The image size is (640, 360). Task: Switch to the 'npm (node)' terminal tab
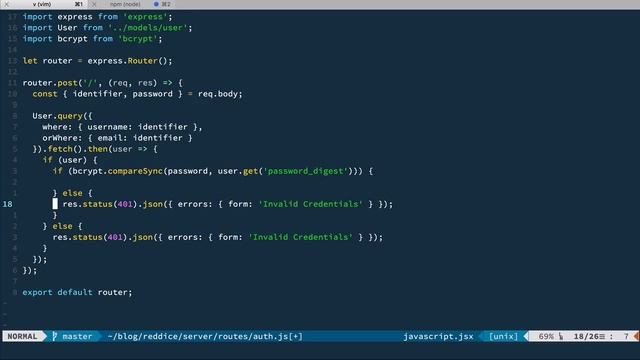point(125,4)
